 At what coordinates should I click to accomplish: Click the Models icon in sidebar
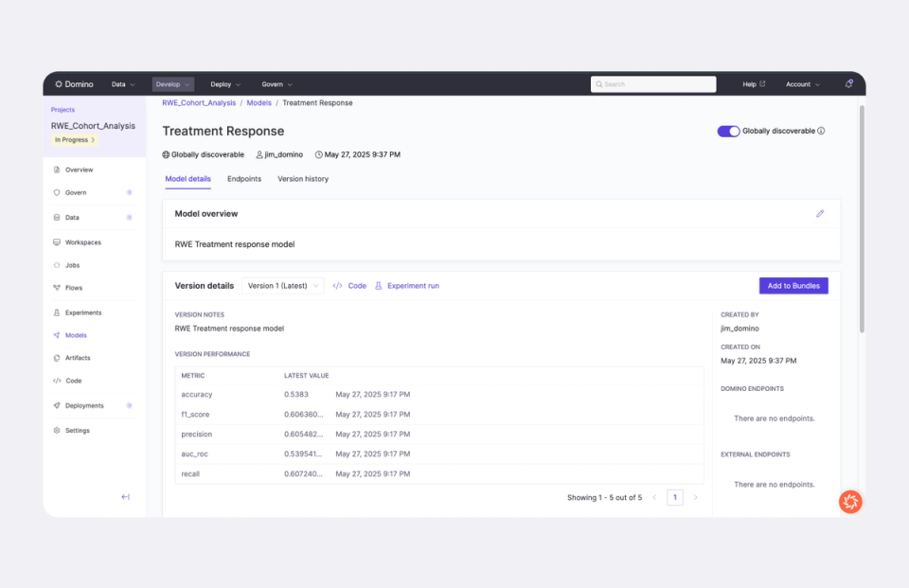57,335
